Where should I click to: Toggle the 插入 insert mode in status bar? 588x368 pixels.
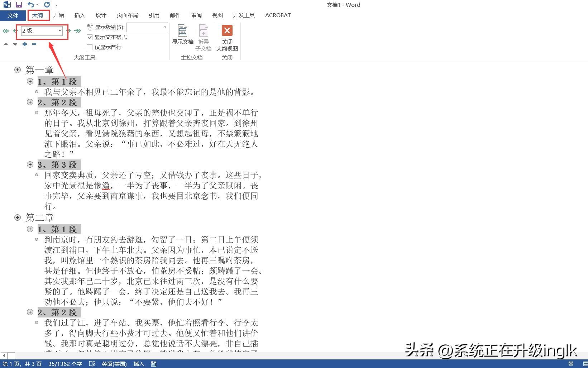(139, 364)
